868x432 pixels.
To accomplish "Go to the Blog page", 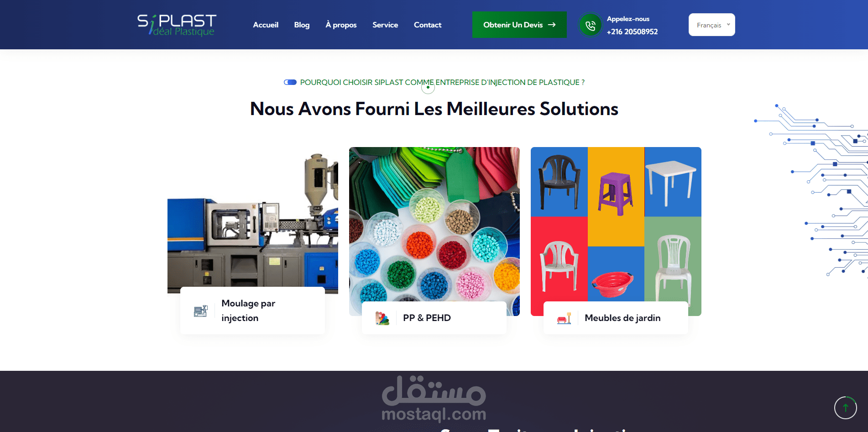I will 302,25.
